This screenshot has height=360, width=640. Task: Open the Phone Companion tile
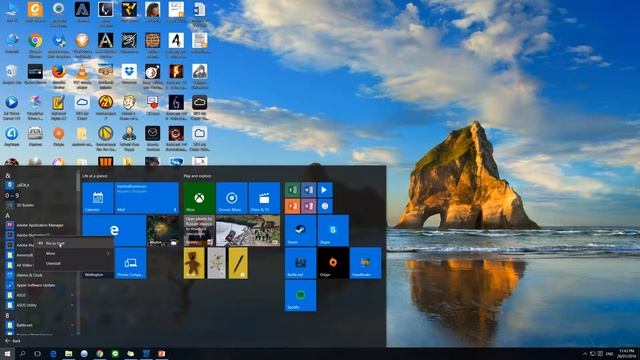[131, 263]
